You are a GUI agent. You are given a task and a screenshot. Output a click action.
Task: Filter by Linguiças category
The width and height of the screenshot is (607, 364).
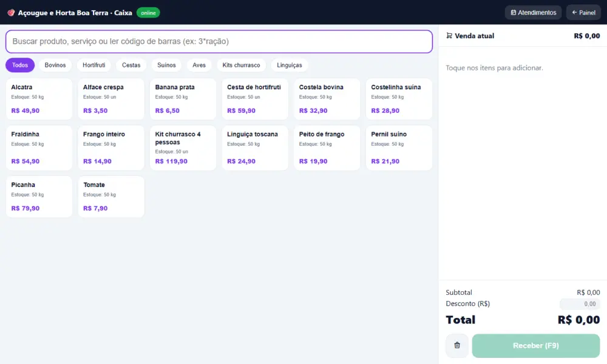[x=289, y=65]
